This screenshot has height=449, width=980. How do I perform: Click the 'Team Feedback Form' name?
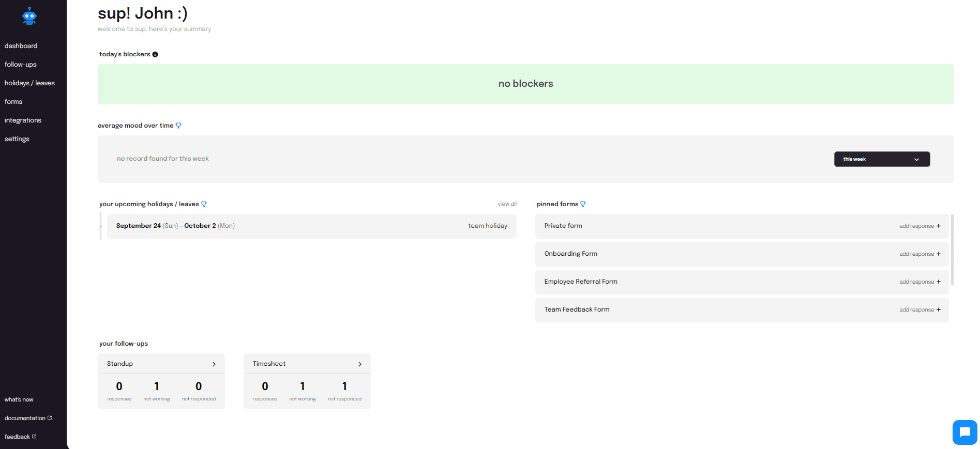click(x=577, y=309)
